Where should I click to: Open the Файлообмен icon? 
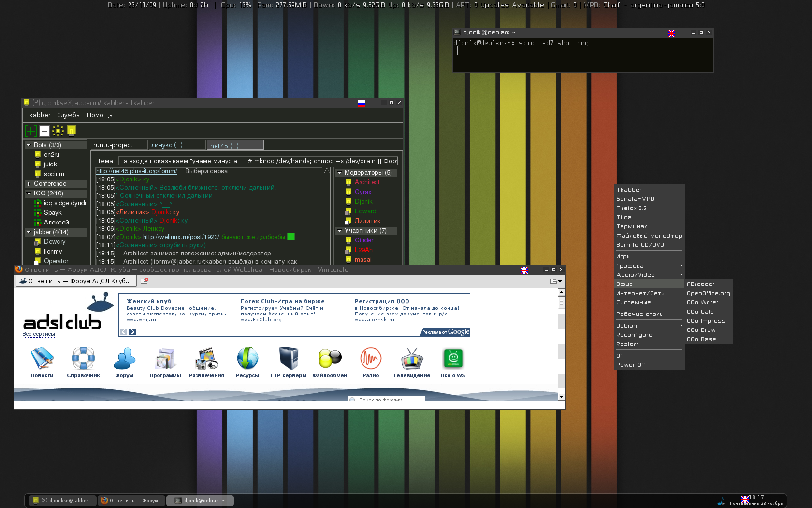point(330,359)
